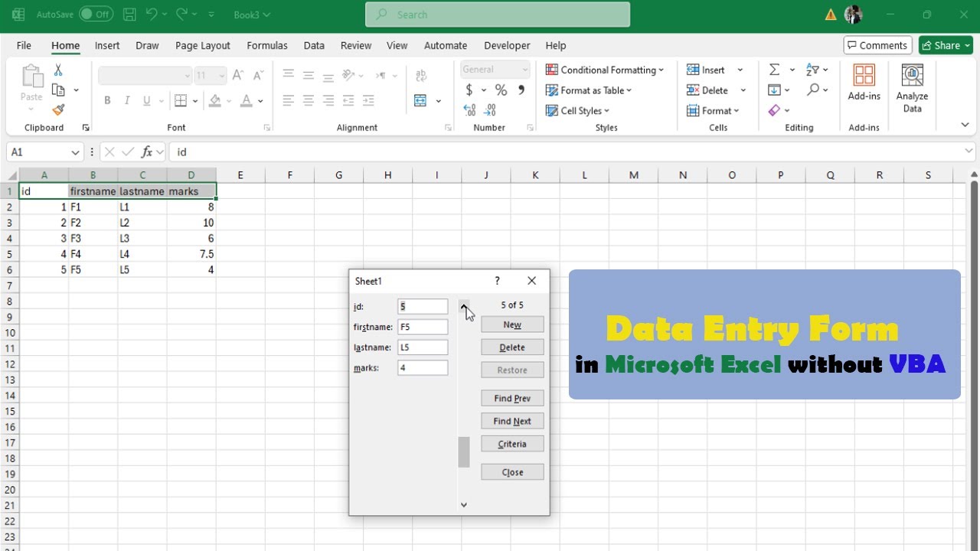
Task: Click Delete button in Sheet1 form
Action: pos(512,347)
